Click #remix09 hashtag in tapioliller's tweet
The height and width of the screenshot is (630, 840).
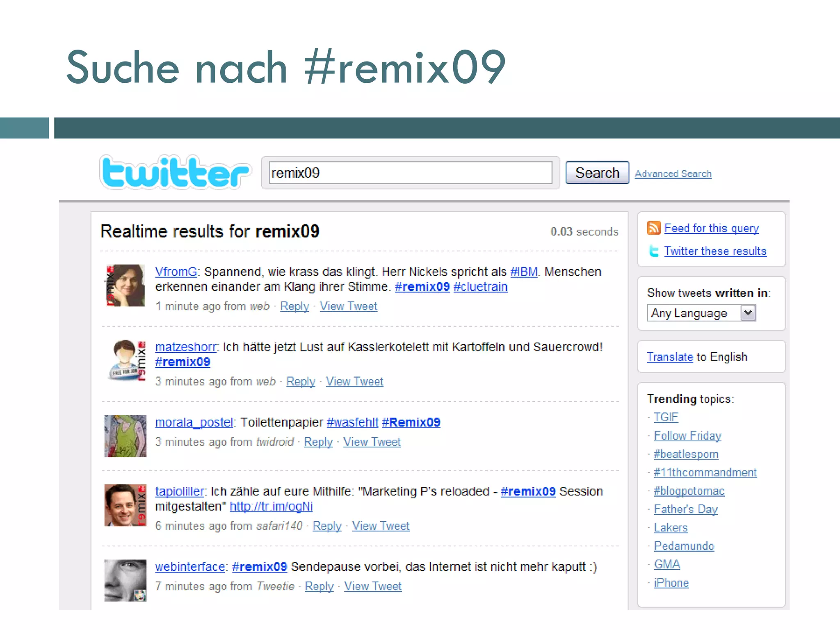[528, 491]
